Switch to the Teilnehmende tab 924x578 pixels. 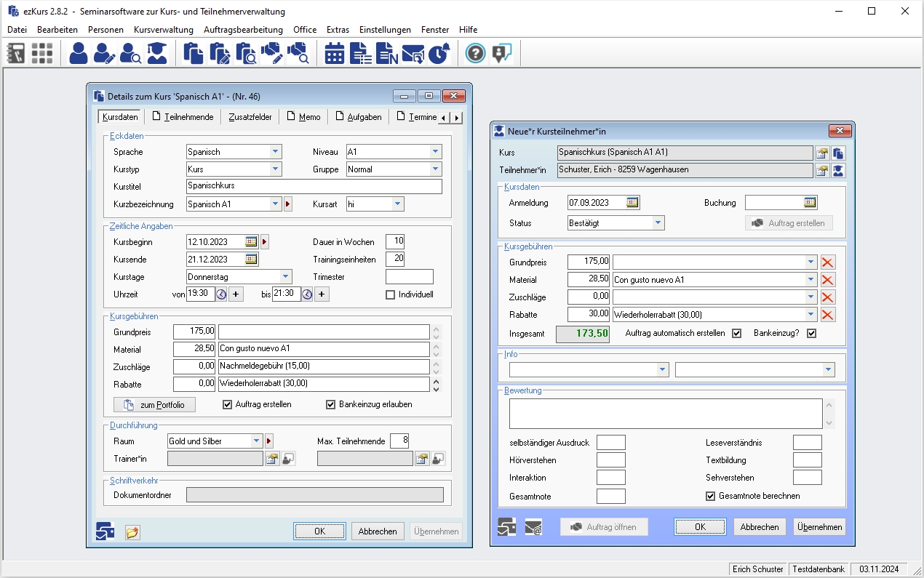183,117
